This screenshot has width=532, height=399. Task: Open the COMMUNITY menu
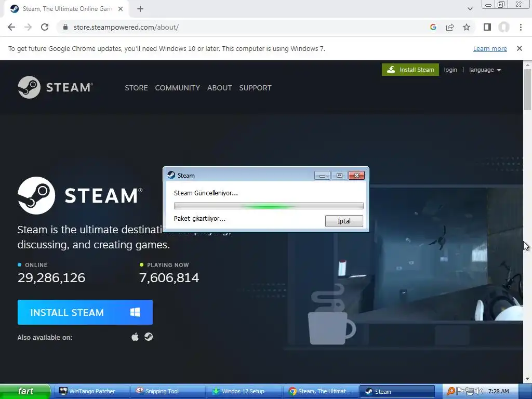pyautogui.click(x=178, y=88)
